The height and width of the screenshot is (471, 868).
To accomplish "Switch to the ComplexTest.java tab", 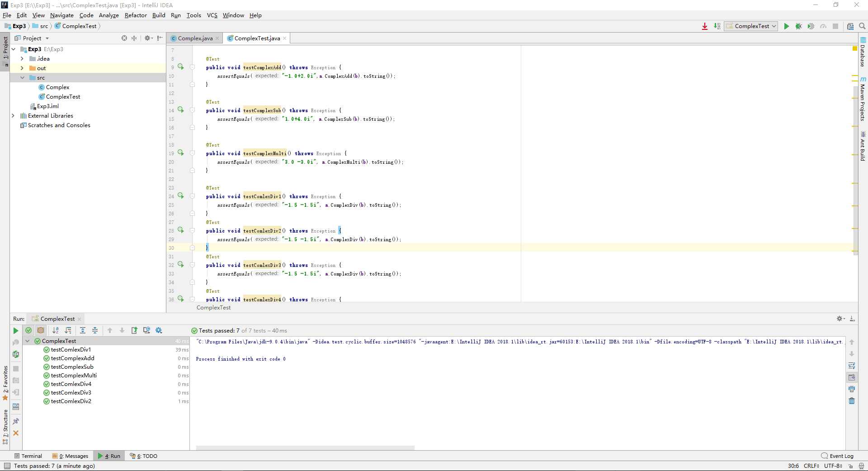I will pos(257,38).
